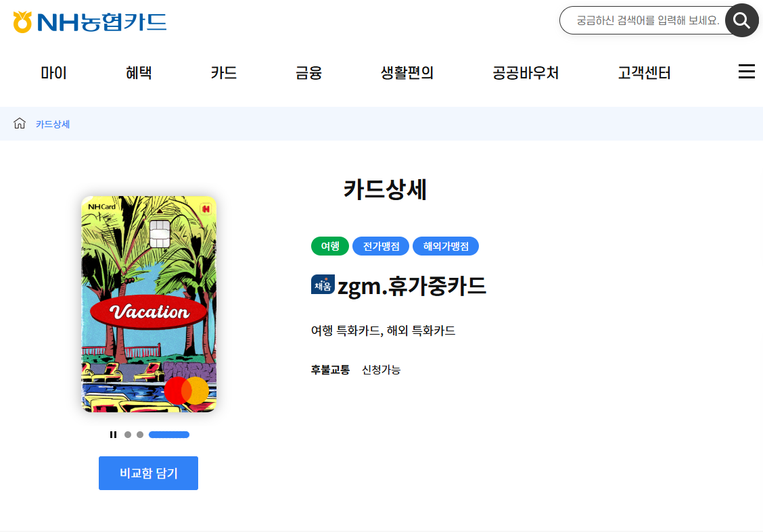Click the active blue carousel indicator
This screenshot has width=763, height=532.
pos(168,435)
